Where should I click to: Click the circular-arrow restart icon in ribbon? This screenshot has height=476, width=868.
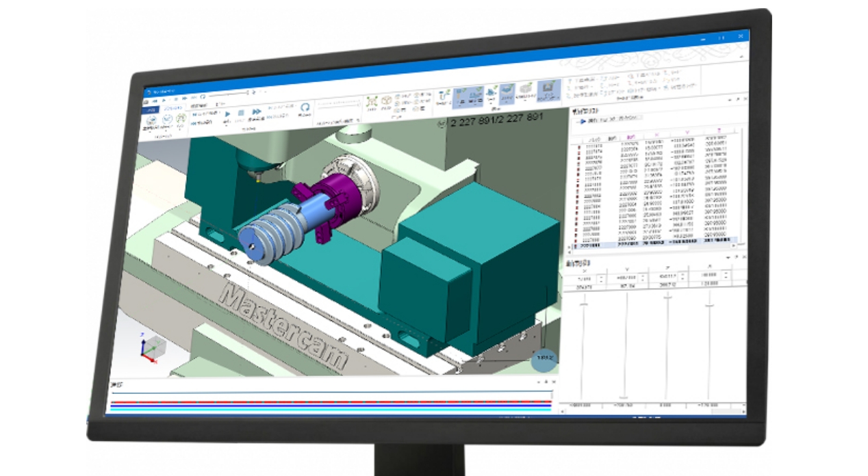[305, 107]
